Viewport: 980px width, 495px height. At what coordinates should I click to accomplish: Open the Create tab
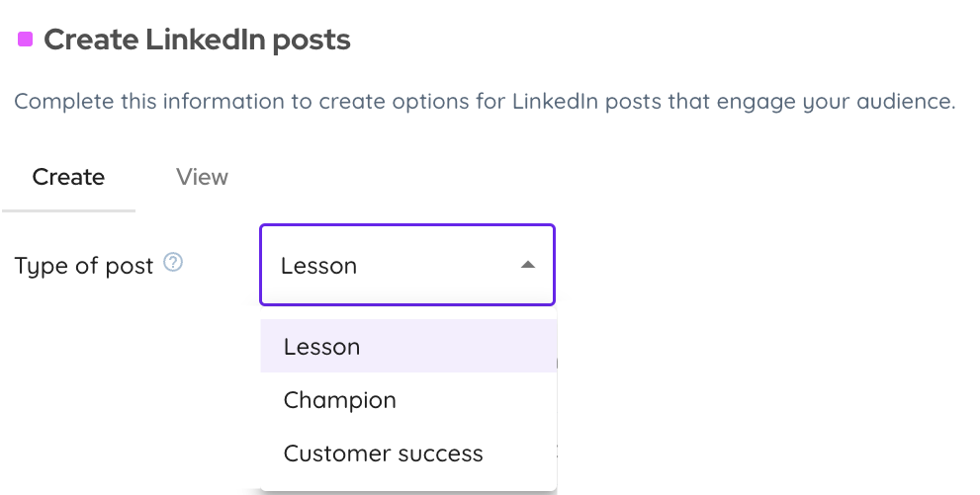pos(68,177)
